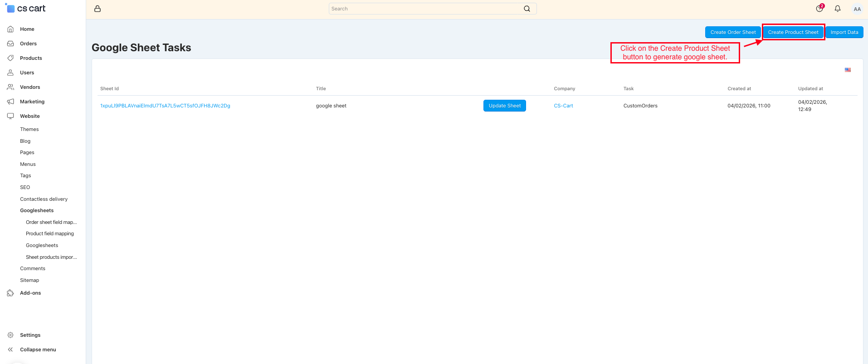The width and height of the screenshot is (868, 364).
Task: Click the Google Sheet Tasks heading
Action: click(x=141, y=48)
